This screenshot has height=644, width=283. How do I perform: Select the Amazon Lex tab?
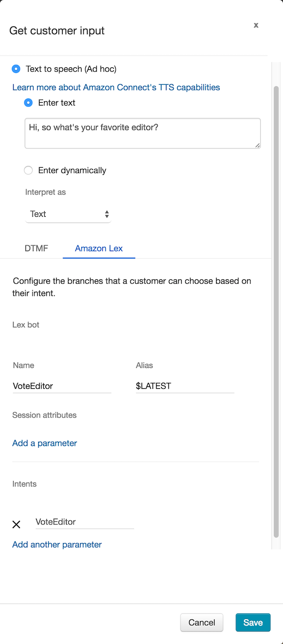[x=99, y=248]
